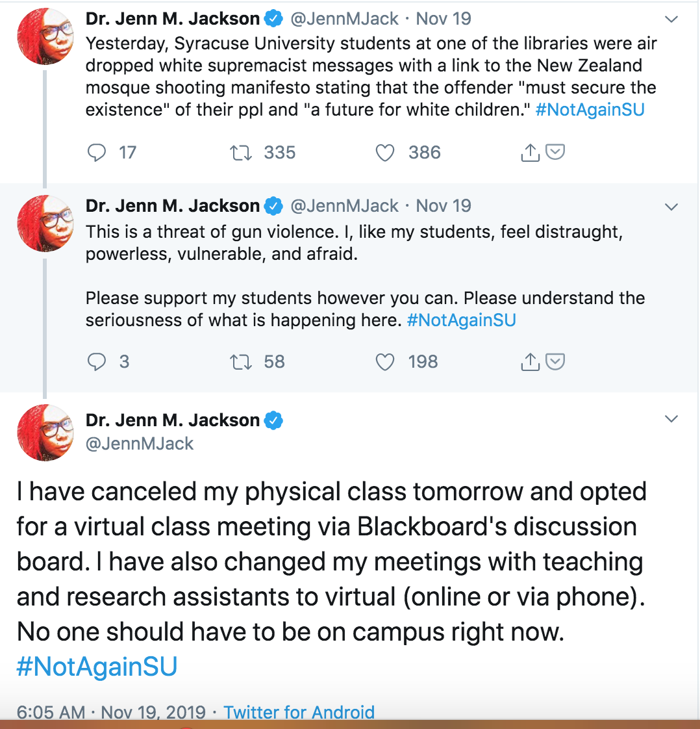This screenshot has width=700, height=729.
Task: Follow the #NotAgainSU hashtag in second tweet
Action: (461, 320)
